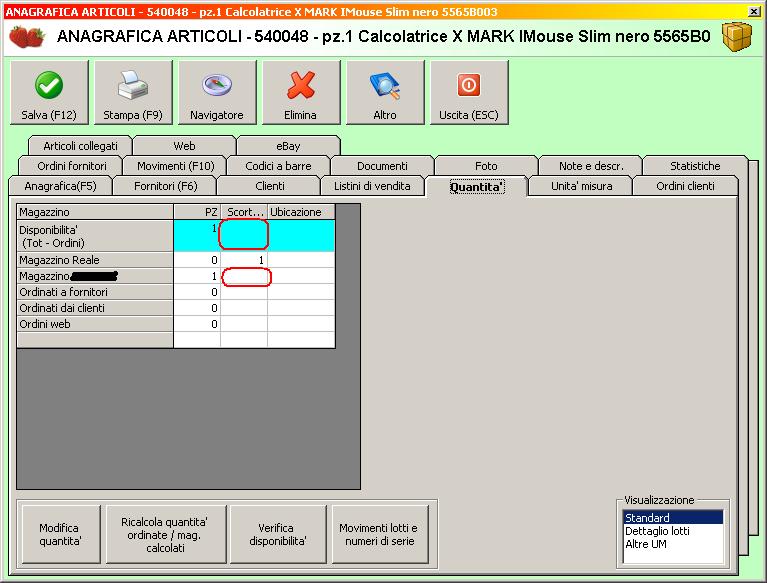Viewport: 767px width, 583px height.
Task: Click the red X Elimina icon
Action: point(301,85)
